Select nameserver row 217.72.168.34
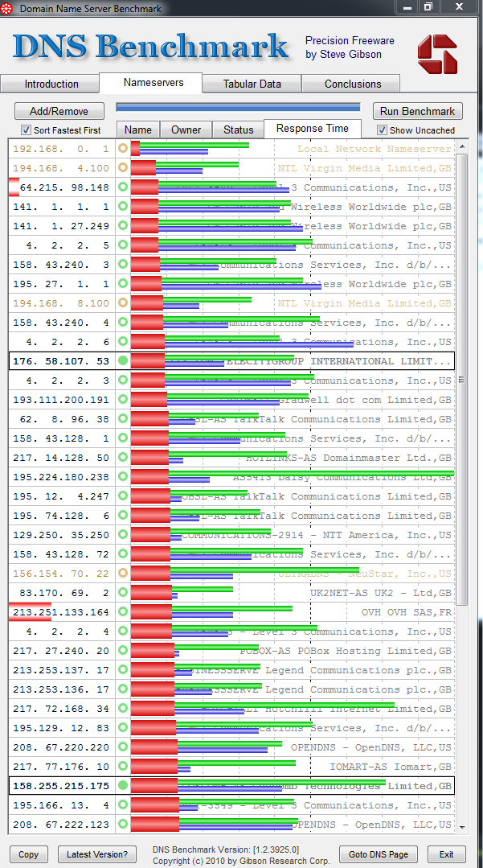483x868 pixels. 231,709
